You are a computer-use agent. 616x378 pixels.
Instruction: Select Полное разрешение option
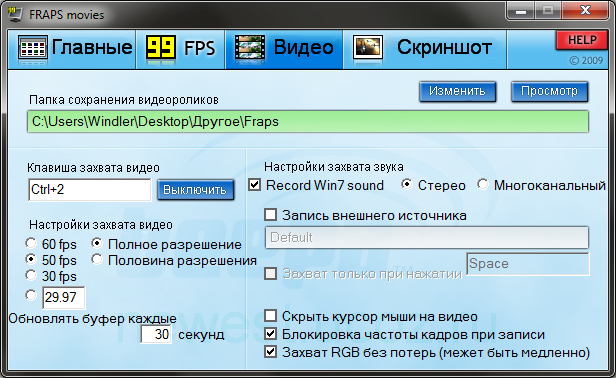pyautogui.click(x=97, y=243)
